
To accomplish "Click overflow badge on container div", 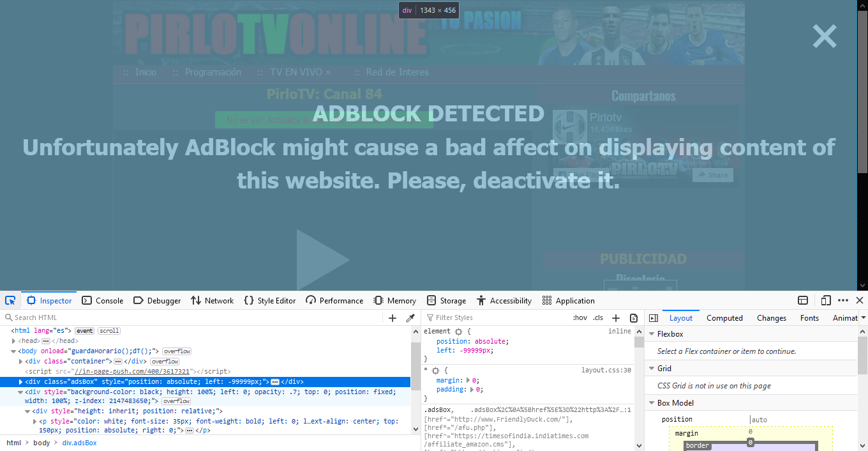I will (165, 362).
